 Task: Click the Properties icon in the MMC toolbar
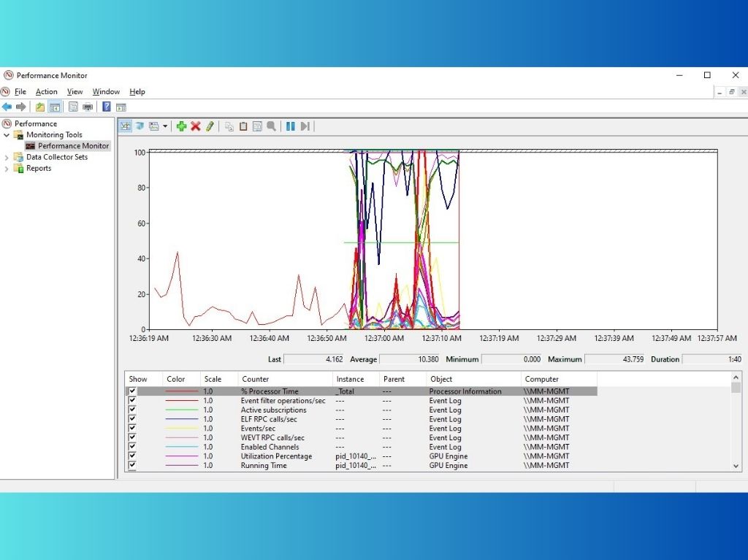(73, 107)
